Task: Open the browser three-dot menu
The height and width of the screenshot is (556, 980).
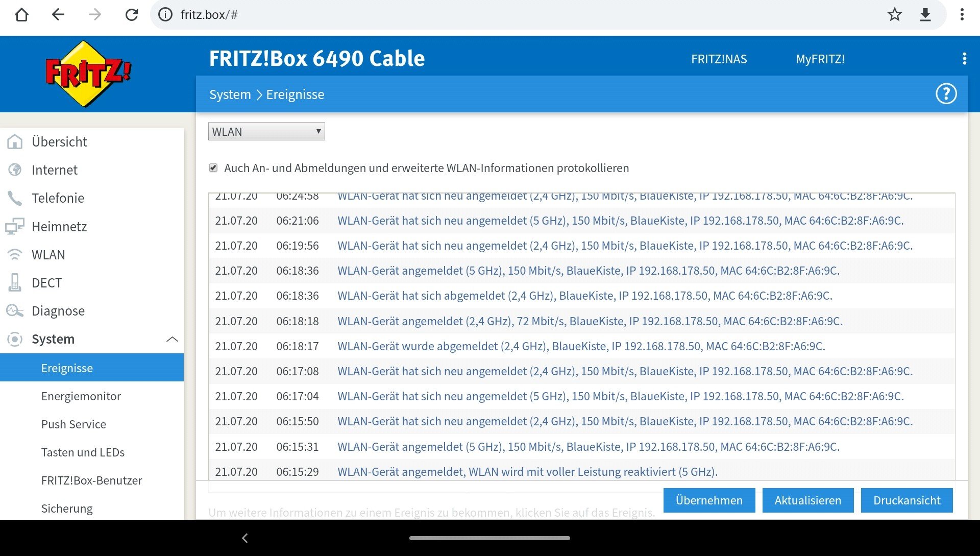Action: coord(962,15)
